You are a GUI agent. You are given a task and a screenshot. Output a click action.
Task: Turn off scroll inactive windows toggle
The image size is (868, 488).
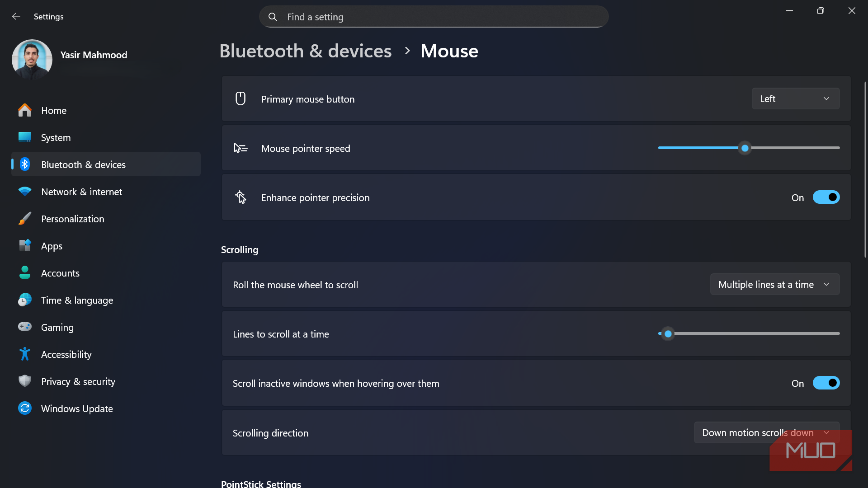(826, 383)
